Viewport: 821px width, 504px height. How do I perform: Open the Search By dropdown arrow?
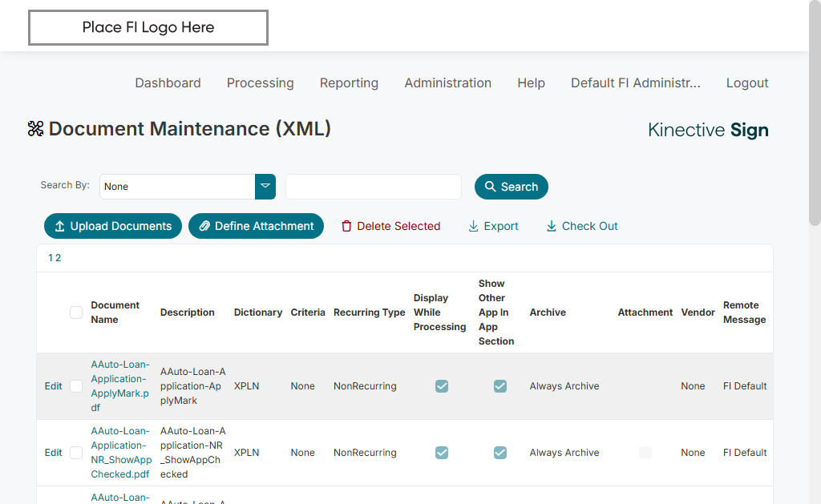pos(265,187)
